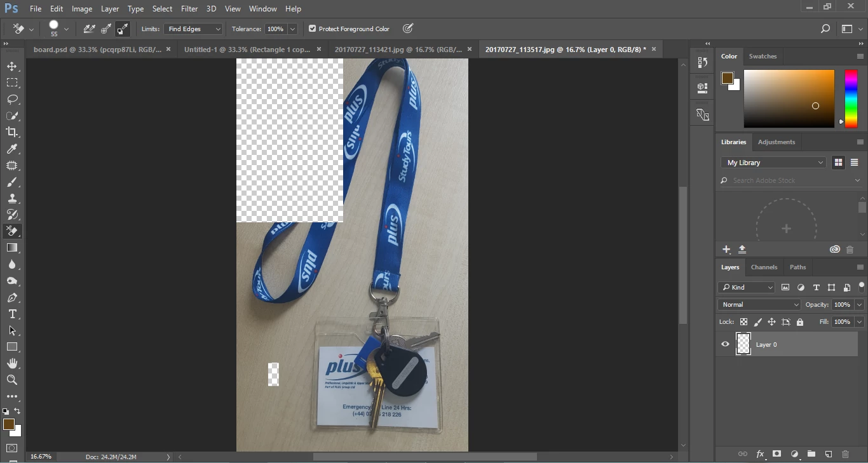Select the Lasso tool
Image resolution: width=868 pixels, height=463 pixels.
12,100
